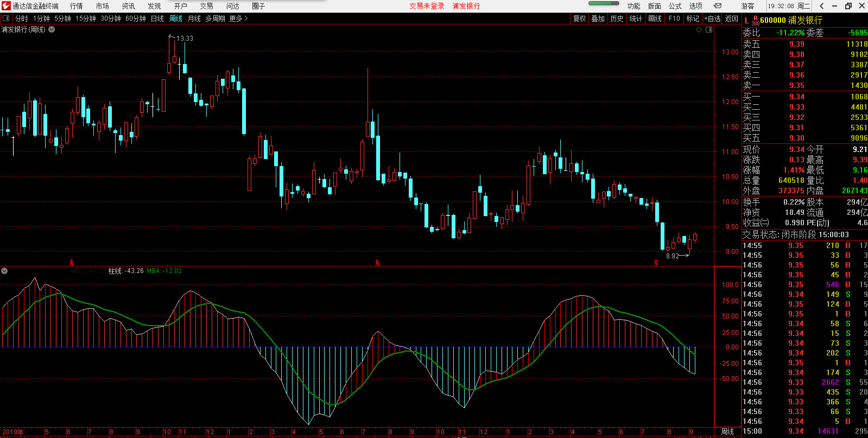Image resolution: width=868 pixels, height=438 pixels.
Task: Toggle the right info panel icon
Action: [x=709, y=30]
